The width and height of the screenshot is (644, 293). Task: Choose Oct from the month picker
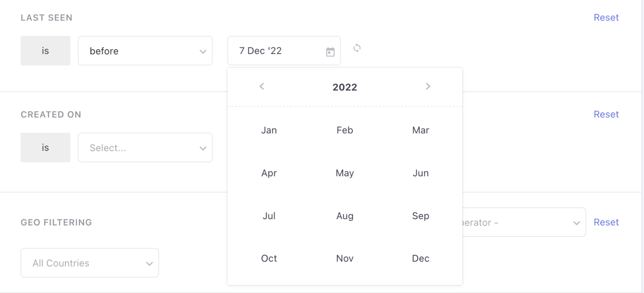(269, 258)
